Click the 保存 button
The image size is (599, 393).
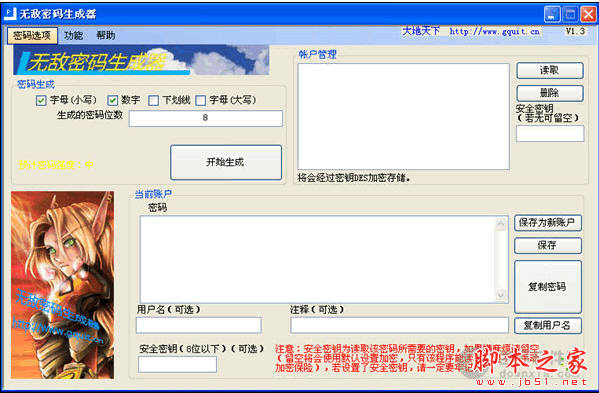click(548, 246)
